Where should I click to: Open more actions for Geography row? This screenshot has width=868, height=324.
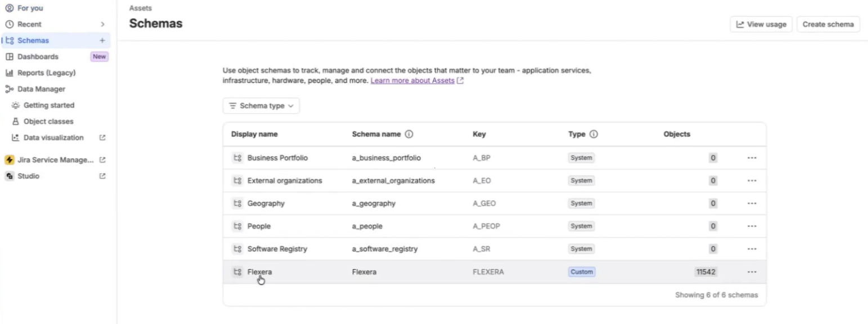(752, 204)
